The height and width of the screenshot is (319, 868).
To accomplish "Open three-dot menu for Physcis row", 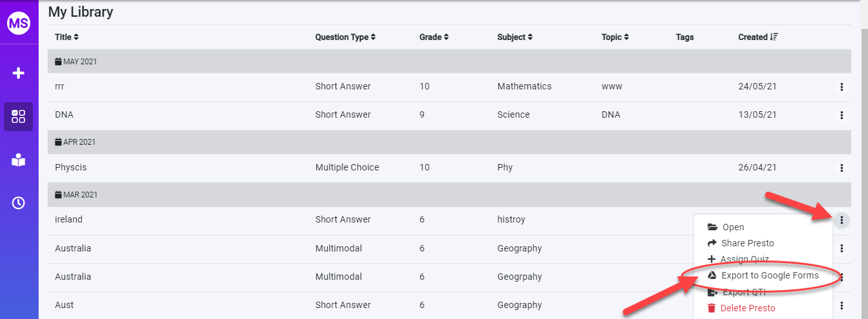I will pos(841,168).
